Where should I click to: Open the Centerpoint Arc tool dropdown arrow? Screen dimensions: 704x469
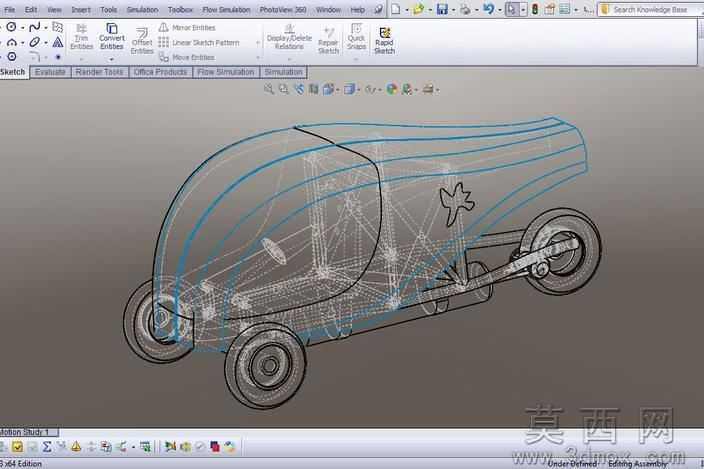click(x=22, y=43)
